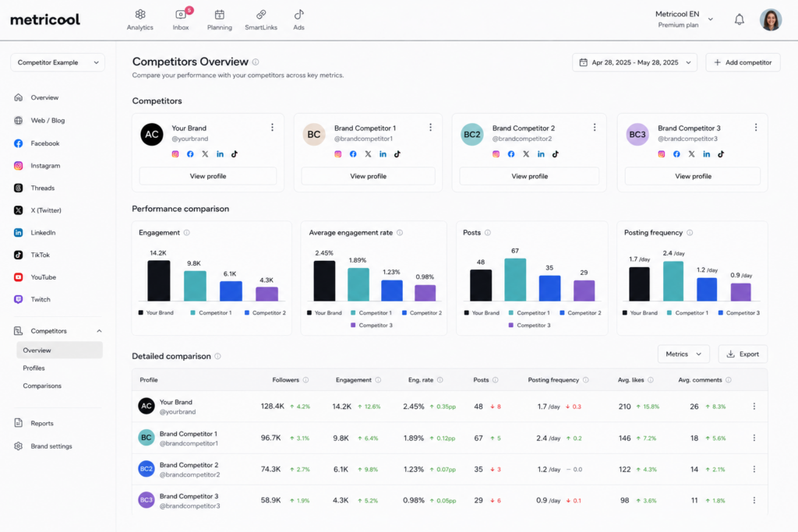The image size is (798, 532).
Task: Click Brand Competitor 3's Instagram icon
Action: (x=661, y=154)
